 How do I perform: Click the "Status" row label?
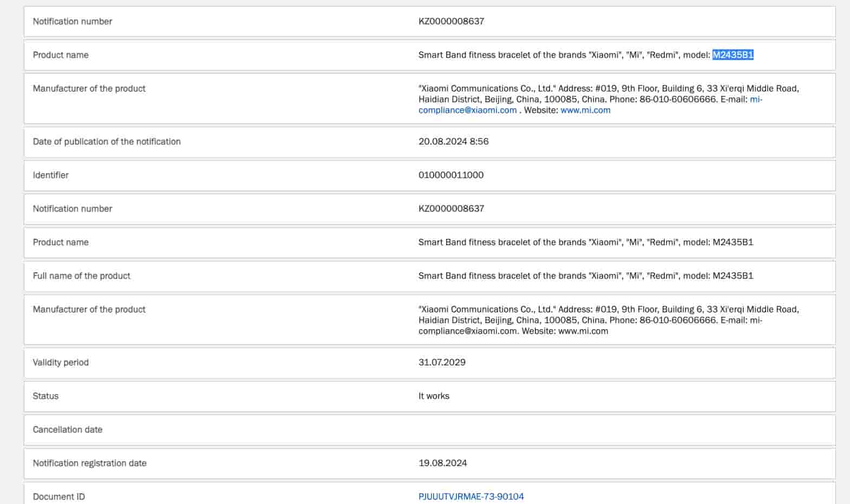(45, 396)
